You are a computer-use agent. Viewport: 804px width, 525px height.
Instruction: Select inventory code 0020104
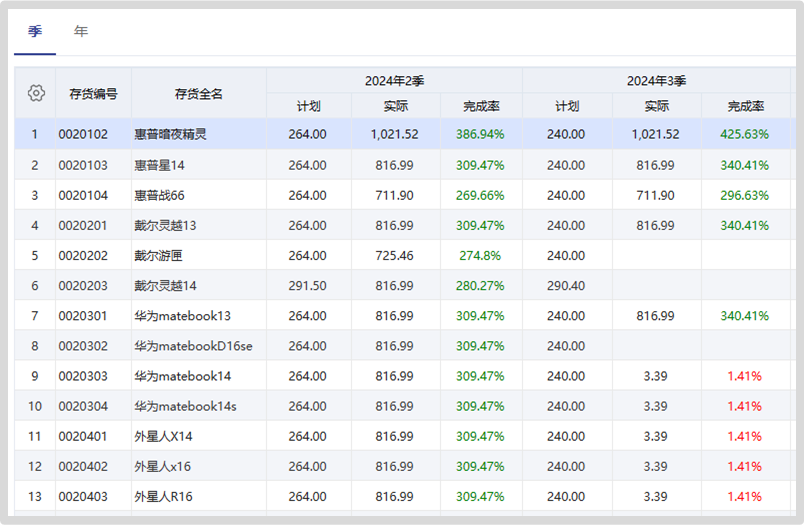coord(83,195)
